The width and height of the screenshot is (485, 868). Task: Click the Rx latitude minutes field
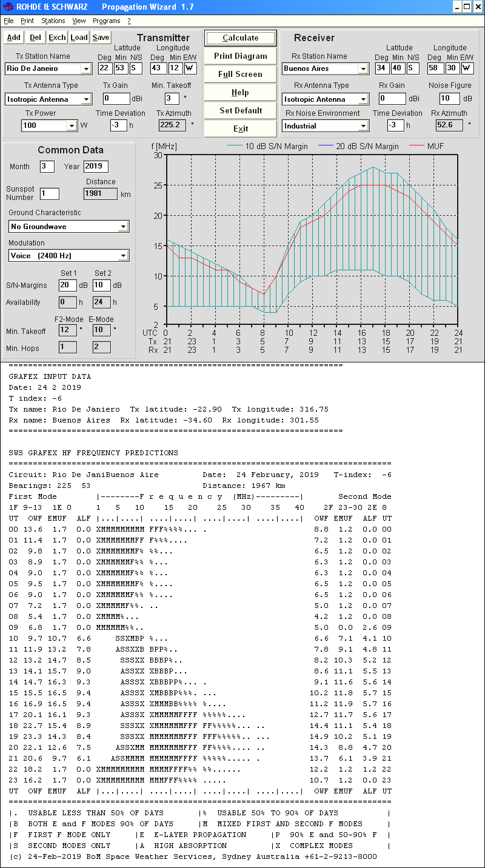pos(398,68)
